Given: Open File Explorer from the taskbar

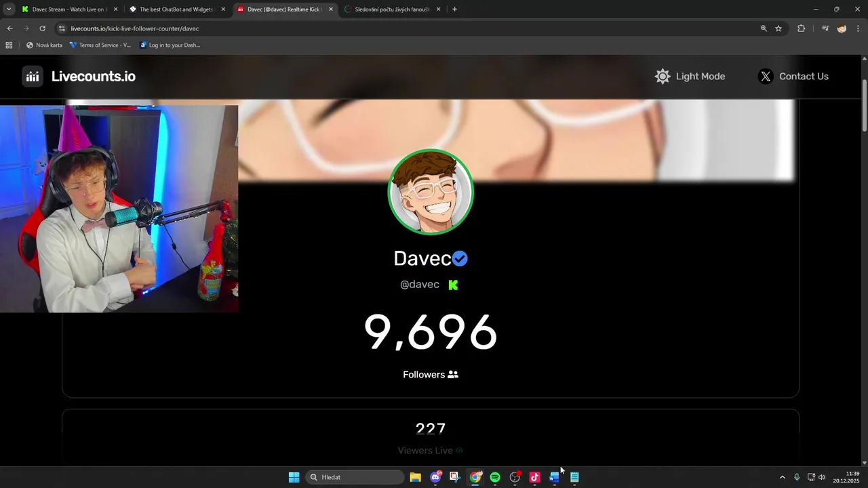Looking at the screenshot, I should click(x=415, y=477).
